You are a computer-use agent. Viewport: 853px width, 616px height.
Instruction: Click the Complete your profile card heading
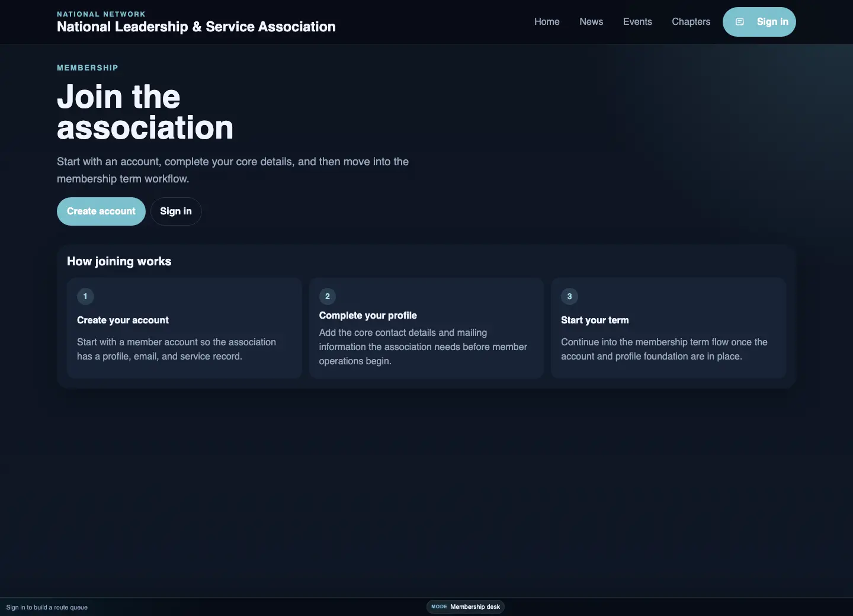pos(368,316)
